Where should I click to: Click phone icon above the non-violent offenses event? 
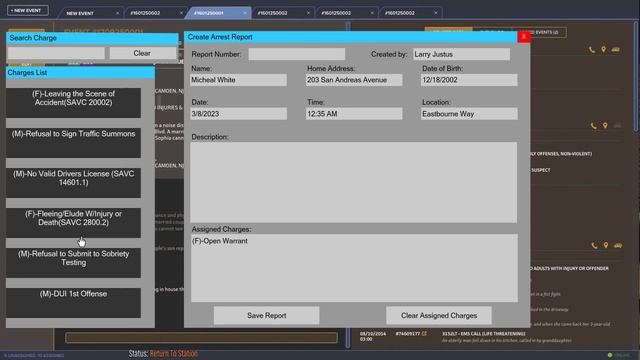coord(593,126)
